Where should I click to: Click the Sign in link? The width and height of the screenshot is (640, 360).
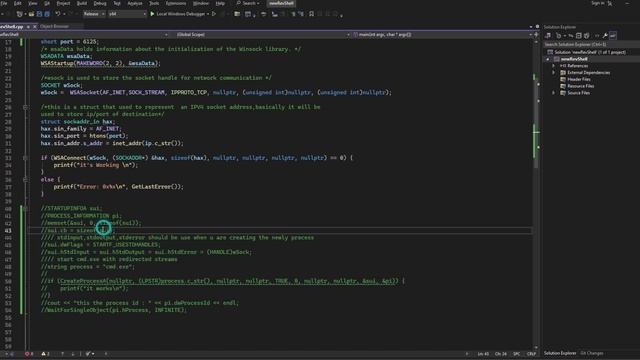pyautogui.click(x=598, y=3)
